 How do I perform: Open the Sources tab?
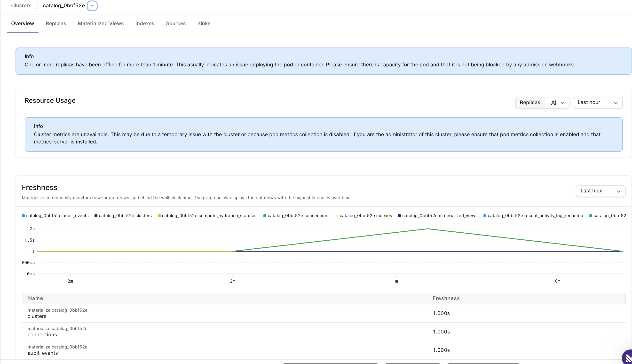[176, 24]
